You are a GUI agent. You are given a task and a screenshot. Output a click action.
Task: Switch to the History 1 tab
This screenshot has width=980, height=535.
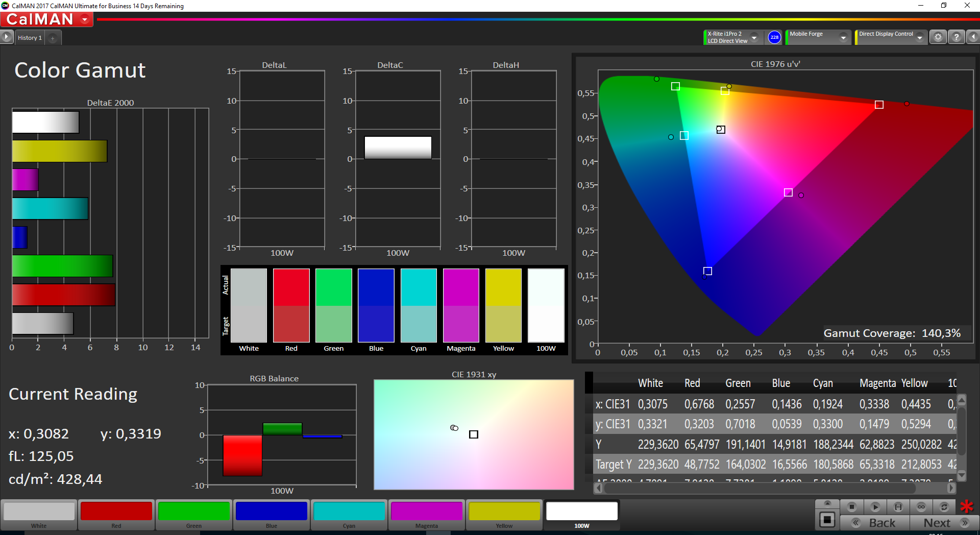(x=30, y=38)
